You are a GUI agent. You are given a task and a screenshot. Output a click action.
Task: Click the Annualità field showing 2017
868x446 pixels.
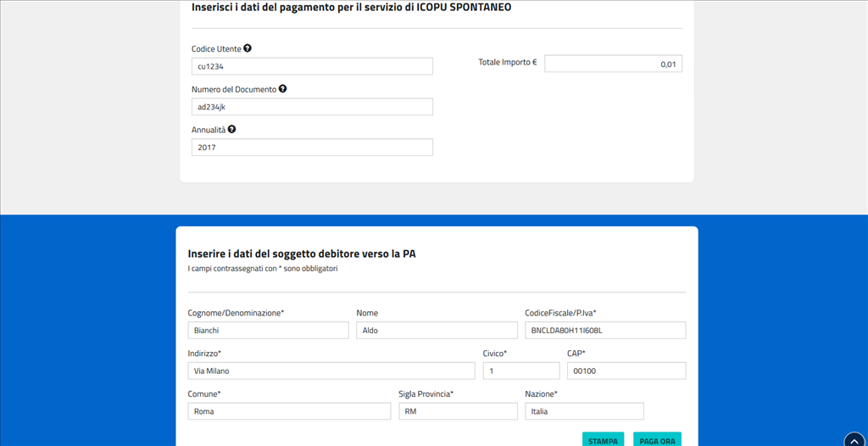pyautogui.click(x=312, y=148)
